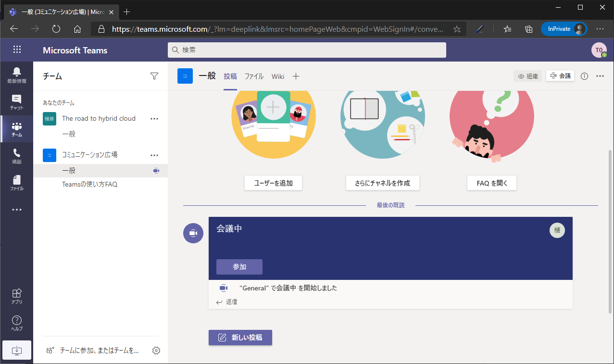
Task: Open more options for コミュニケーション広場 team
Action: click(154, 155)
